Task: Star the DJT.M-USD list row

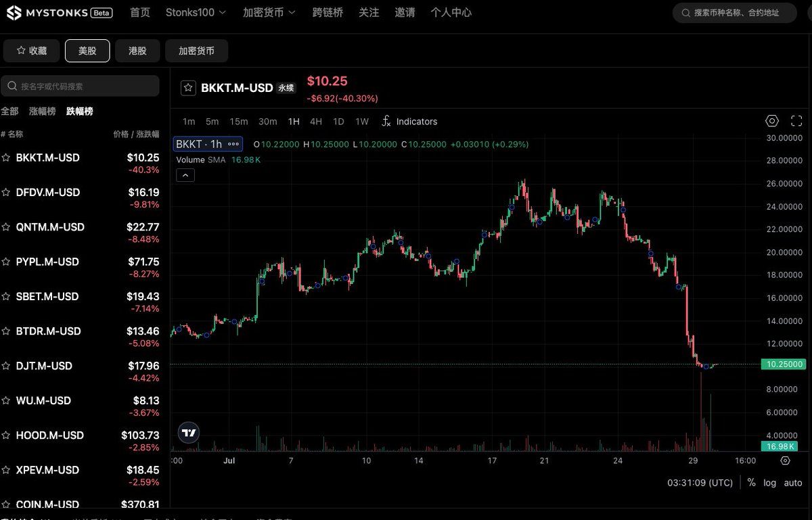Action: click(6, 367)
